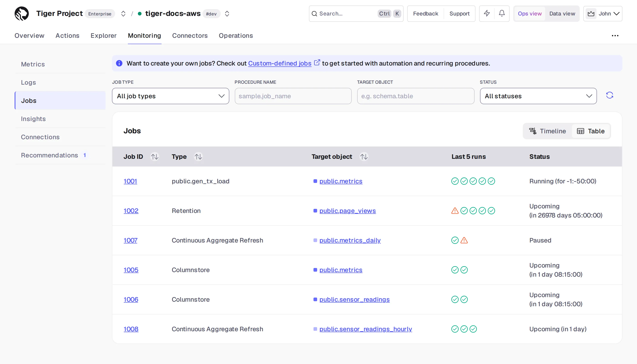Click the Support button
637x364 pixels.
(460, 14)
